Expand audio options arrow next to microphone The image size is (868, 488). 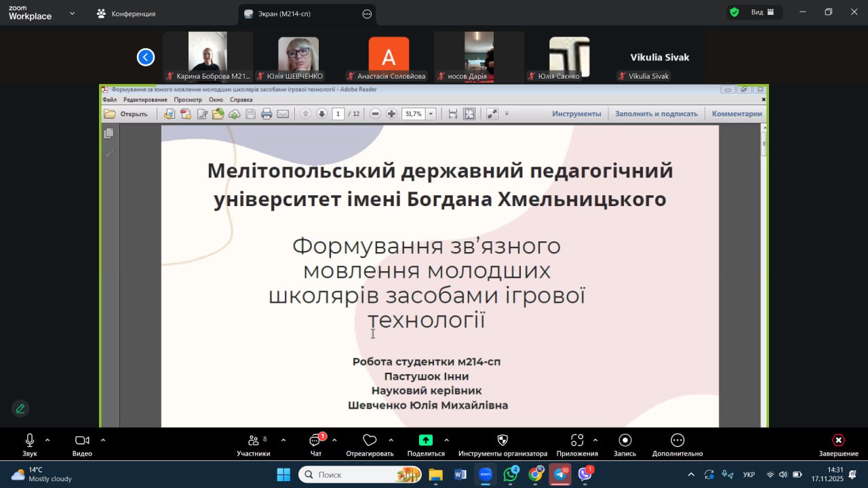47,440
